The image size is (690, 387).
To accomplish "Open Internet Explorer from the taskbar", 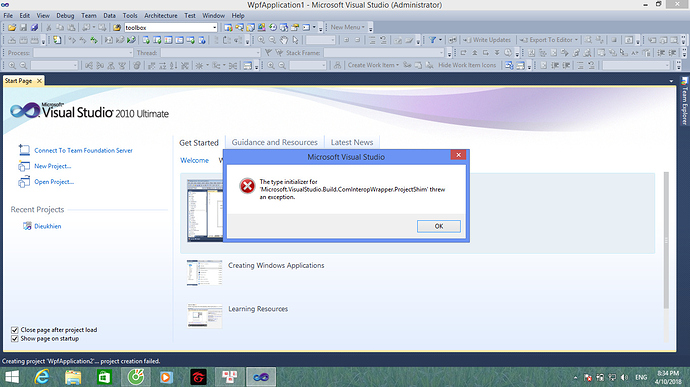I will click(x=42, y=377).
